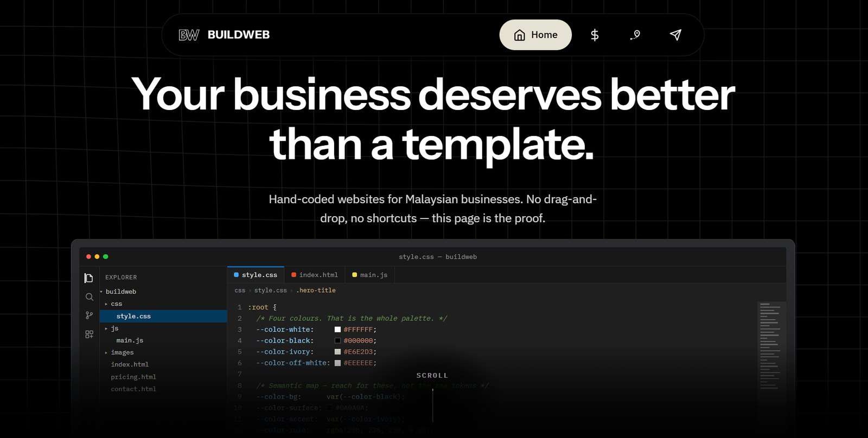This screenshot has width=868, height=438.
Task: Click the SCROLL indicator label
Action: [432, 375]
